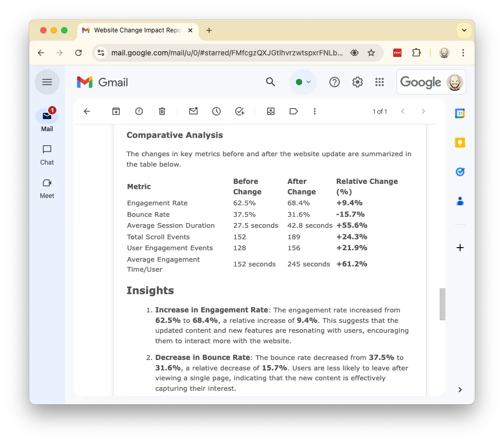
Task: Close the Website Change Impact Report tab
Action: tap(190, 30)
